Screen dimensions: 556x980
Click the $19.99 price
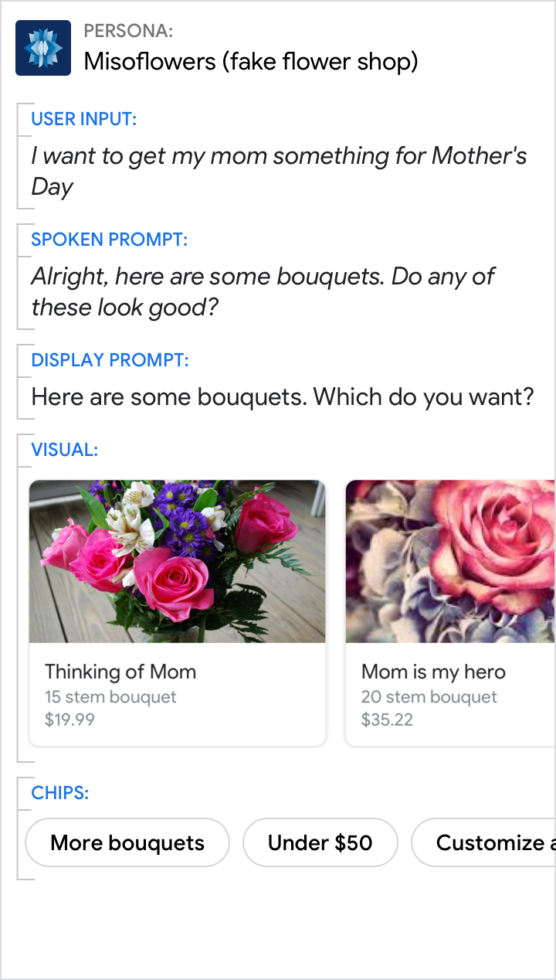[70, 720]
